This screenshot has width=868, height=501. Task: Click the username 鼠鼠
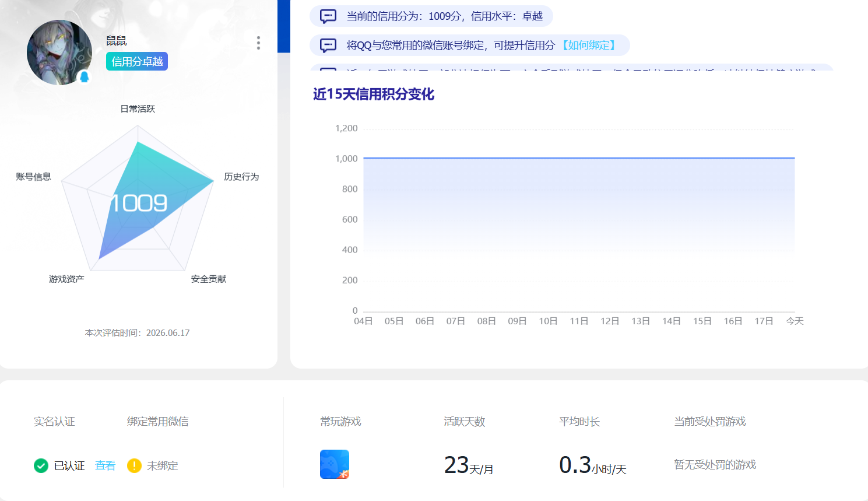[116, 41]
